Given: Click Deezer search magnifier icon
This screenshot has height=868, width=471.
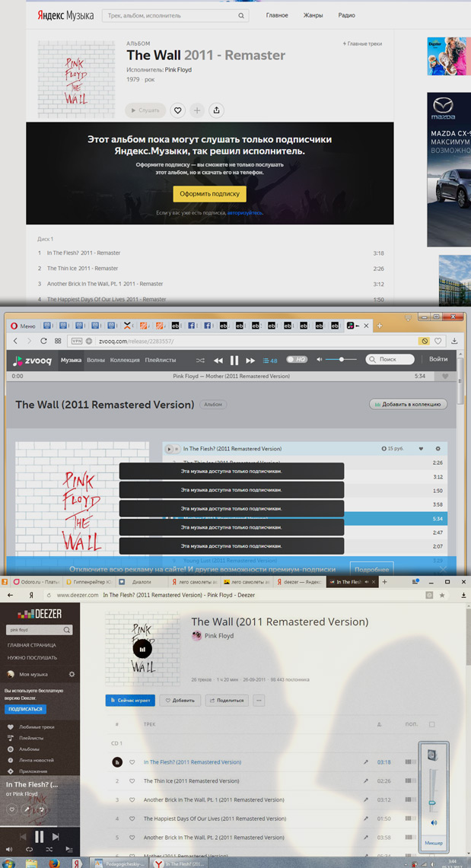Looking at the screenshot, I should [x=67, y=630].
